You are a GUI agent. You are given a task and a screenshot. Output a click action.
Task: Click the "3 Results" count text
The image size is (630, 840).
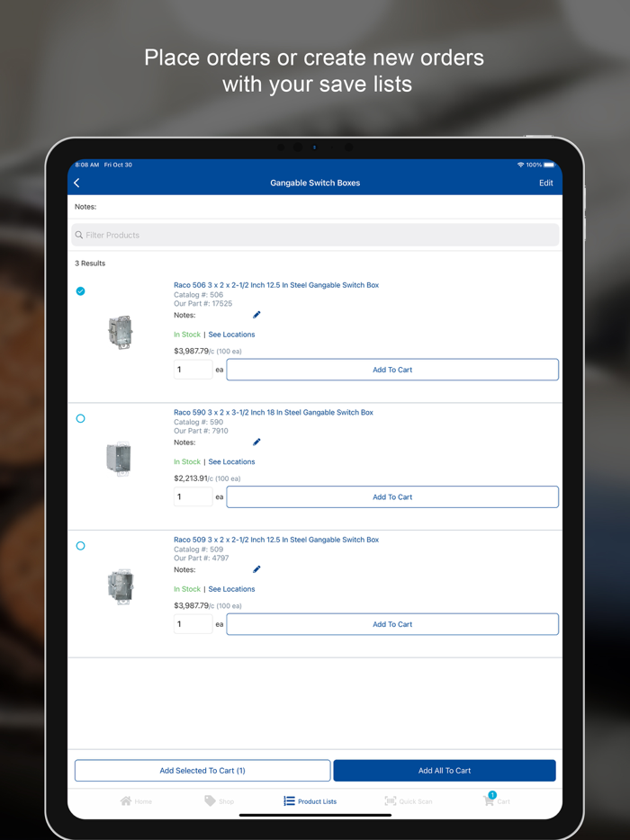pos(90,264)
